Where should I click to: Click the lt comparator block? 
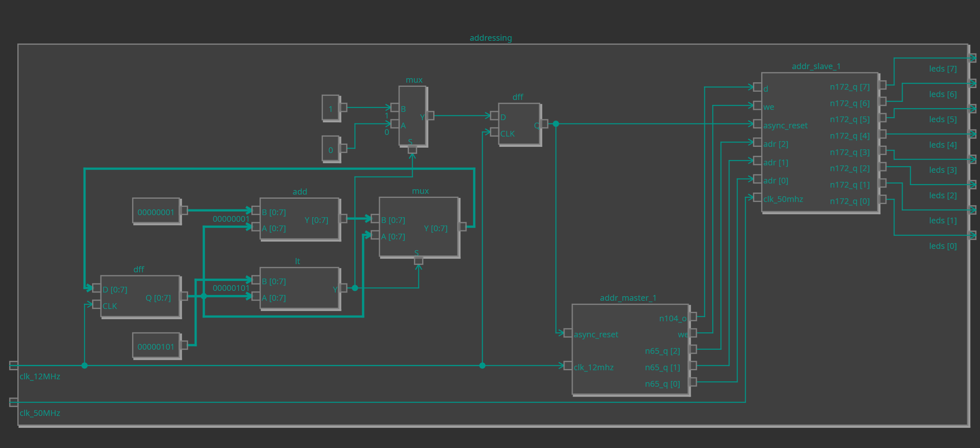[x=300, y=288]
